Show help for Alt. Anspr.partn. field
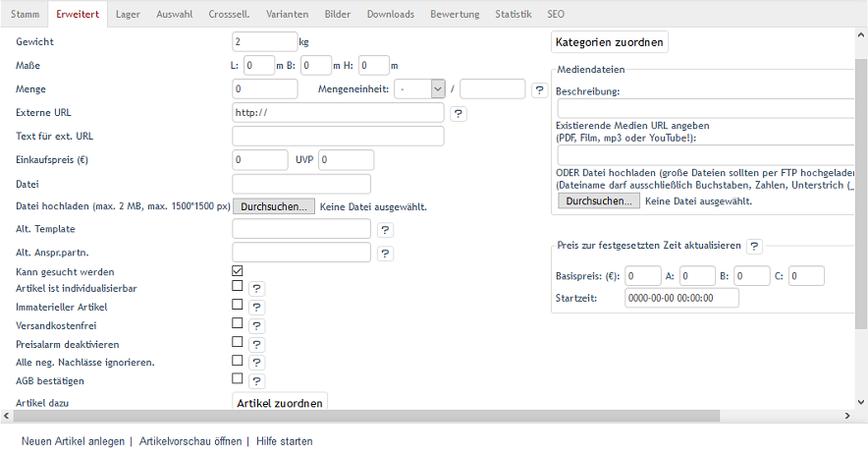 (x=385, y=254)
